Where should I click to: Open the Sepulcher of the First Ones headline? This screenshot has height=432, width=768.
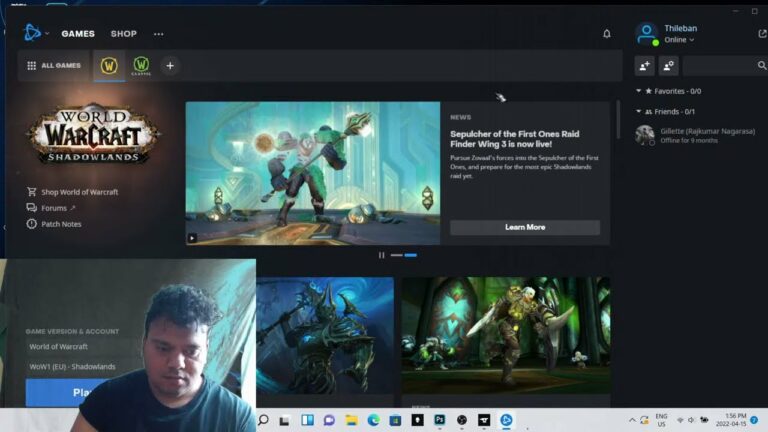pos(515,139)
